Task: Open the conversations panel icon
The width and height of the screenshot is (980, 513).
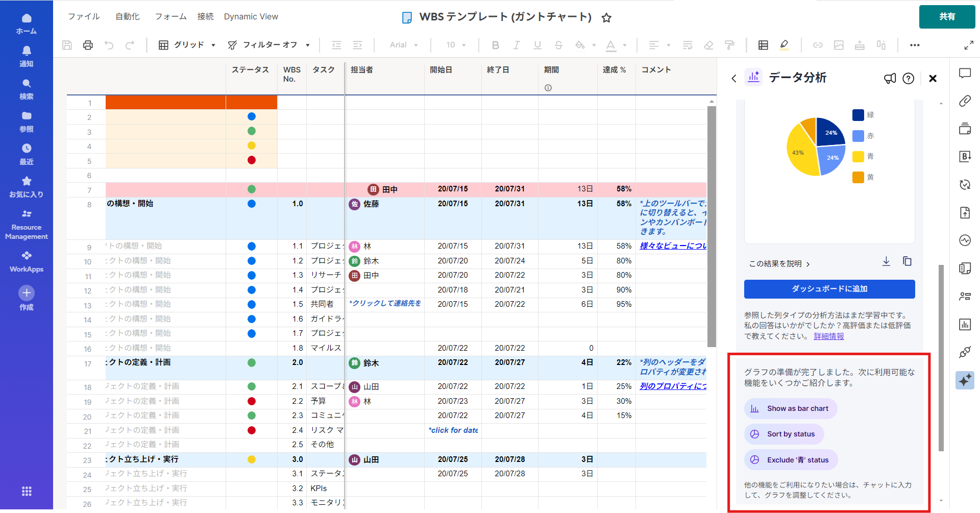Action: tap(965, 74)
